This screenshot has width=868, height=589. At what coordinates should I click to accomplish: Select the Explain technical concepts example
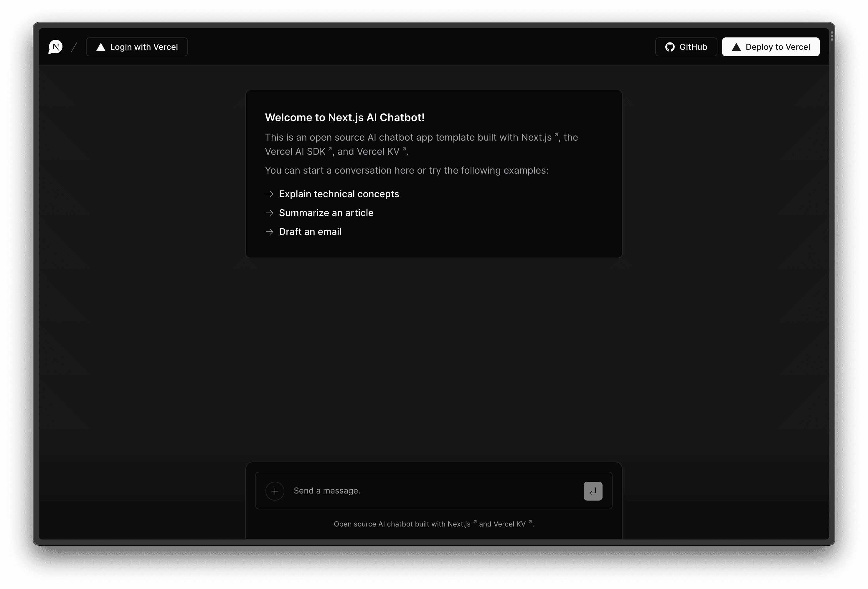point(332,194)
